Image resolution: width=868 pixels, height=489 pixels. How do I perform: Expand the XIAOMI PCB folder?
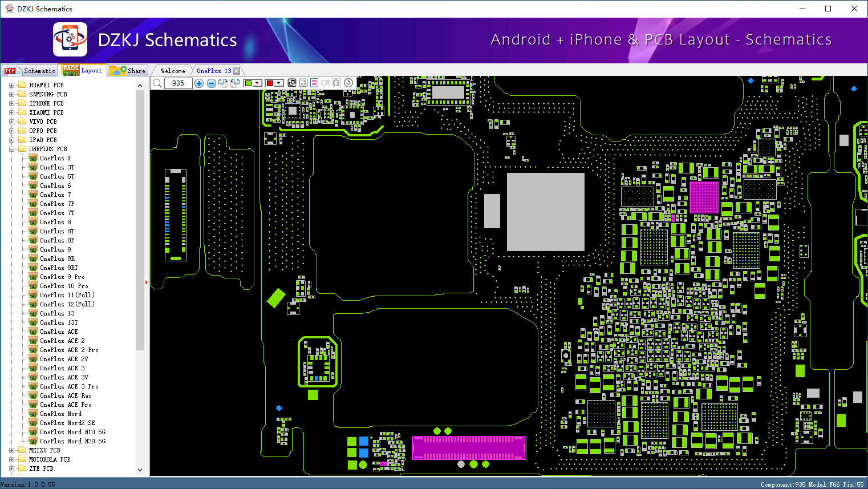[x=12, y=112]
